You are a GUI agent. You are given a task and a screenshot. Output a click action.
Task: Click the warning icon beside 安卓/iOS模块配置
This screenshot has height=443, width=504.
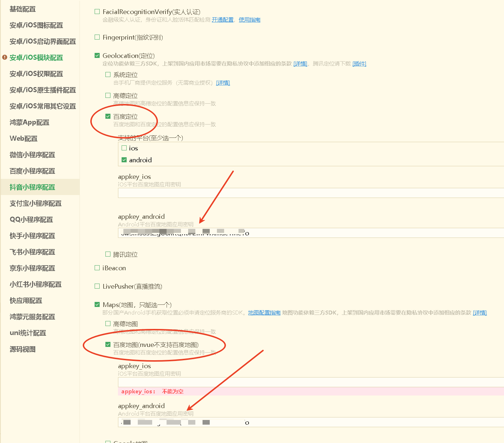[x=5, y=57]
